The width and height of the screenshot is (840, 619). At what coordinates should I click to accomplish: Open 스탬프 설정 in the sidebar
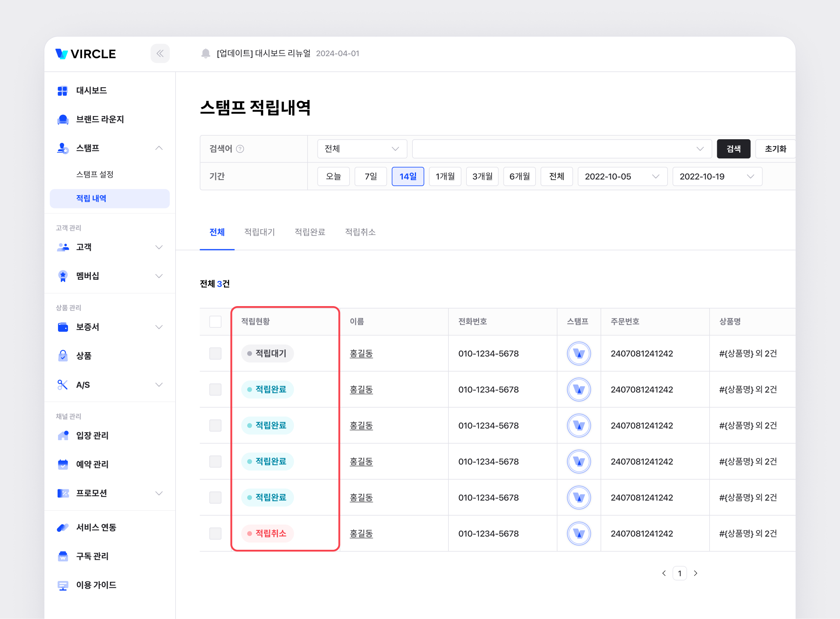95,174
